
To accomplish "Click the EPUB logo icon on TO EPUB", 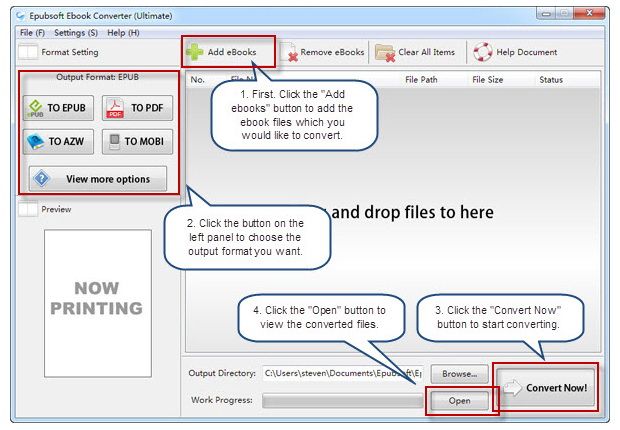I will tap(35, 108).
